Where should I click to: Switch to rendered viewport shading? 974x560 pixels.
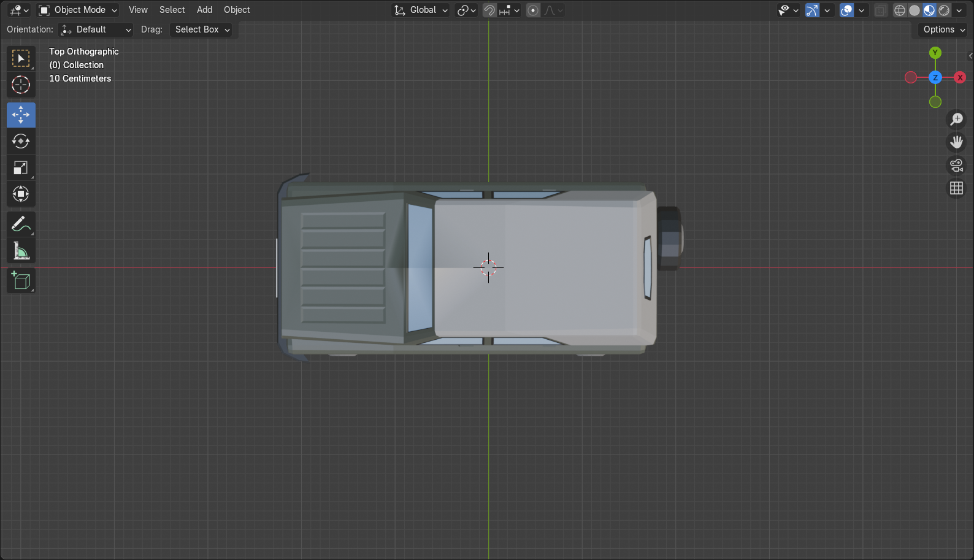(944, 10)
